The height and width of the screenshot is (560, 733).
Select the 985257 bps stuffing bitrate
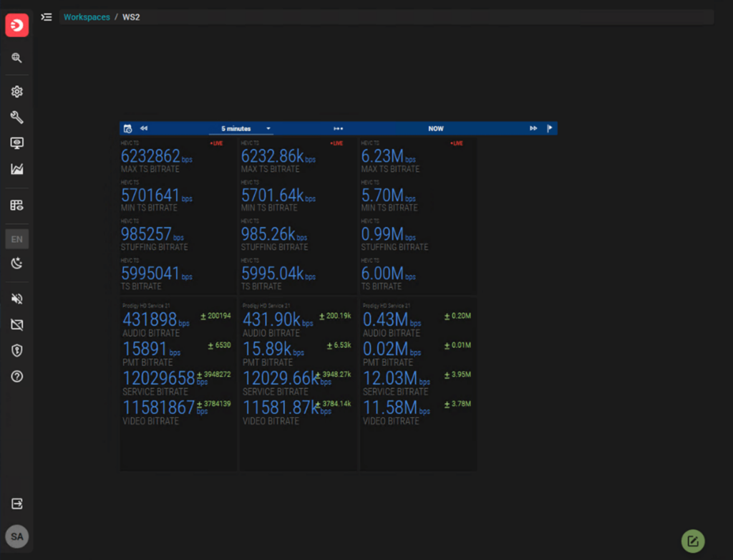click(152, 234)
